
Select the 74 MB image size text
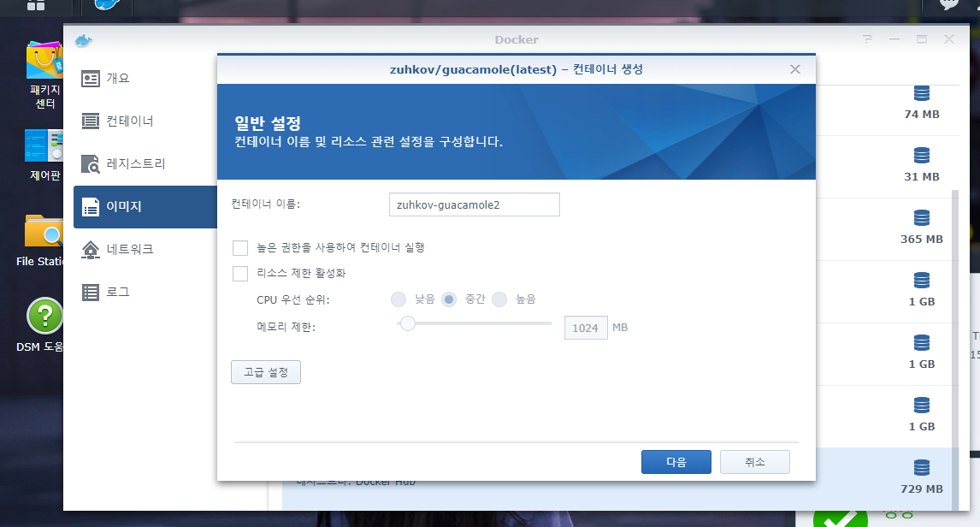click(922, 115)
